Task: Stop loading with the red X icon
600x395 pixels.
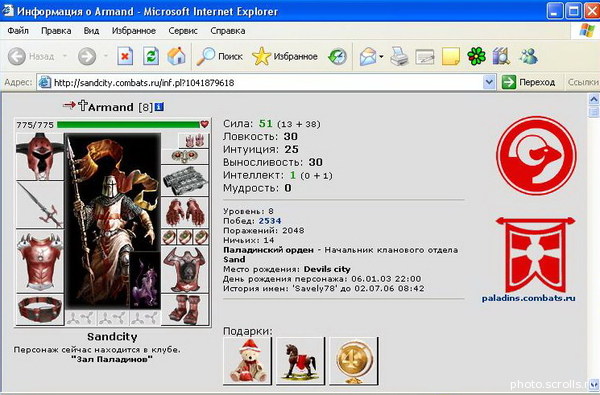Action: click(125, 56)
